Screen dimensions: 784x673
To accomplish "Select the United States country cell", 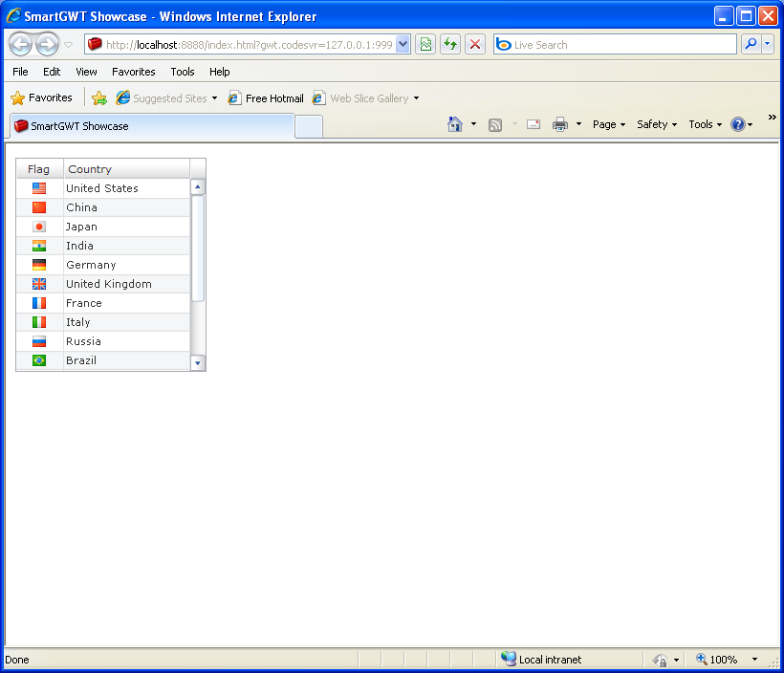I will [x=127, y=188].
